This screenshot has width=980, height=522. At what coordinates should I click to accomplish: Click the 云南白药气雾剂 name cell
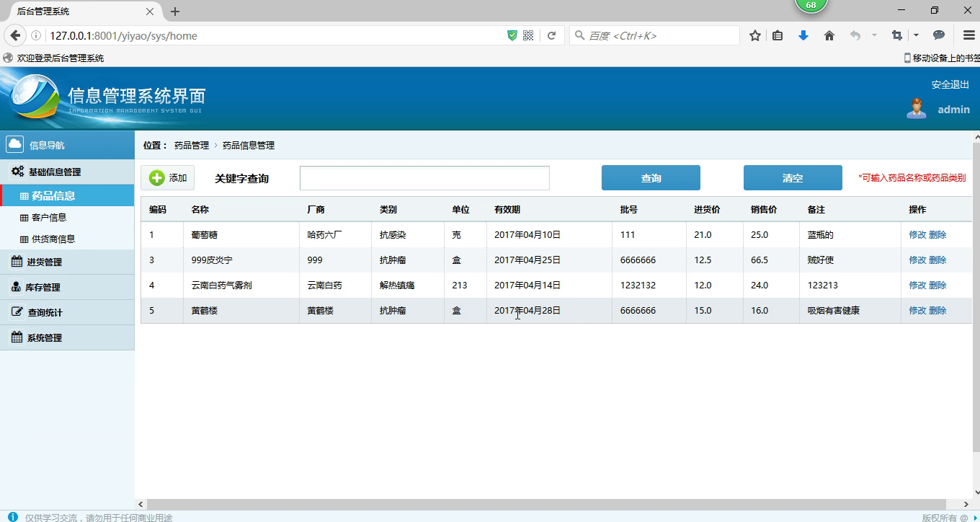(221, 285)
